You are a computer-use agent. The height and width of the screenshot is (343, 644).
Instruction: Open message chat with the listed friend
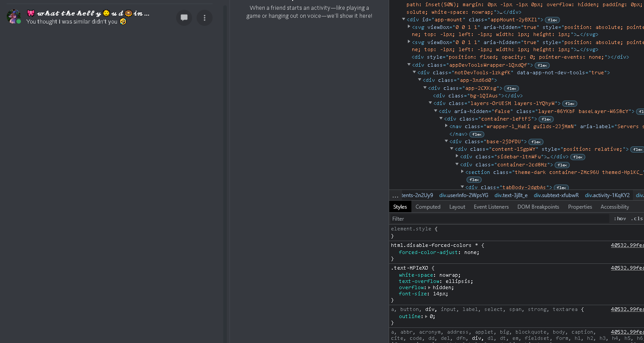[184, 18]
